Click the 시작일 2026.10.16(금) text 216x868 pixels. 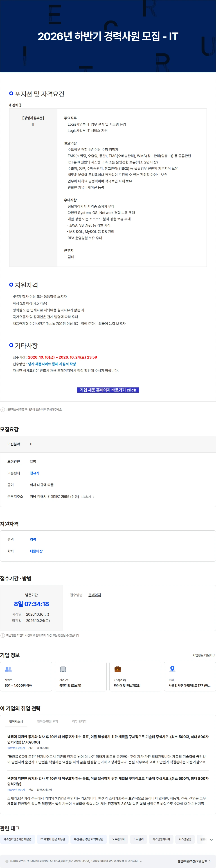click(31, 614)
